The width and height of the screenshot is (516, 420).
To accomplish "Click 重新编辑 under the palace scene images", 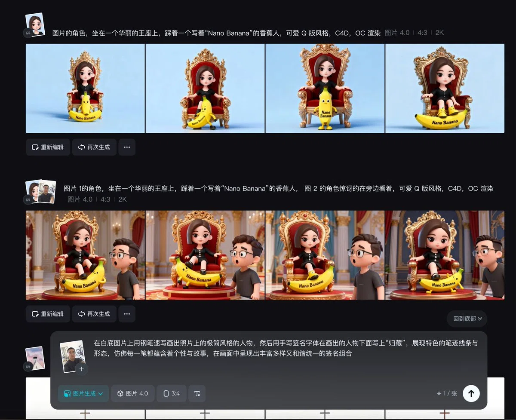I will (x=48, y=314).
